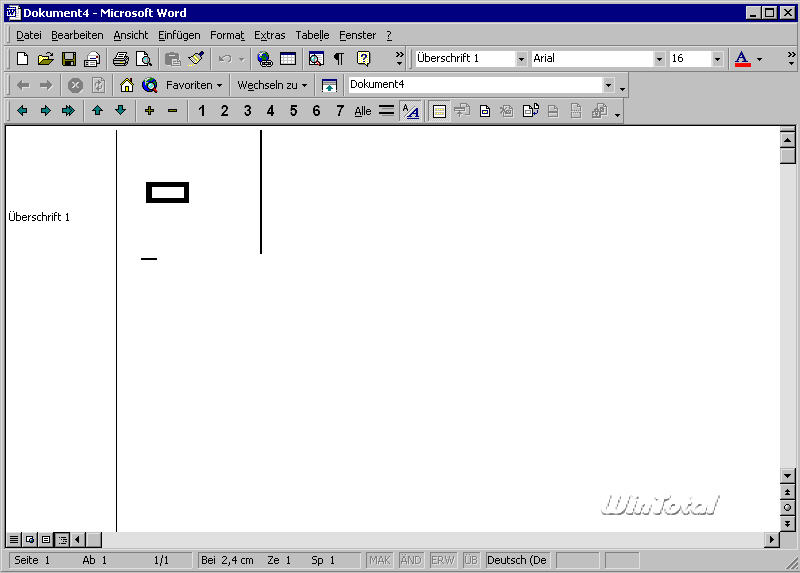The height and width of the screenshot is (573, 800).
Task: Show outline levels up to 7
Action: click(x=340, y=111)
